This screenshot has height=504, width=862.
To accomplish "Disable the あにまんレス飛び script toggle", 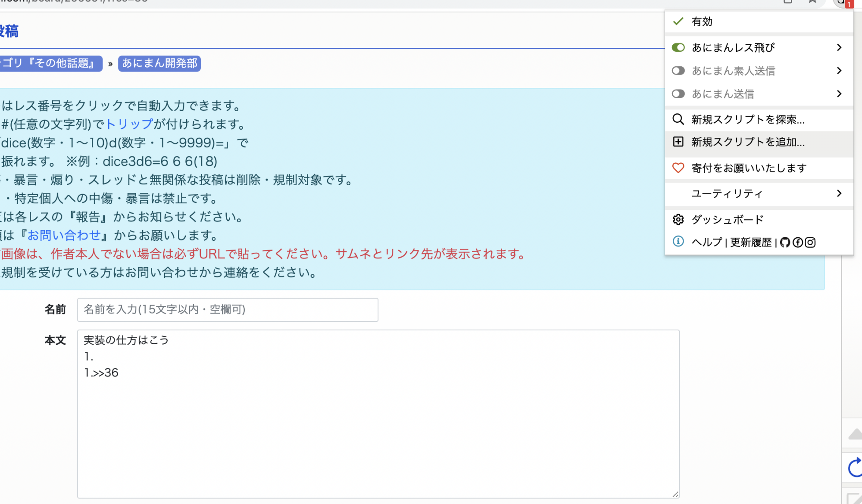I will pos(678,47).
